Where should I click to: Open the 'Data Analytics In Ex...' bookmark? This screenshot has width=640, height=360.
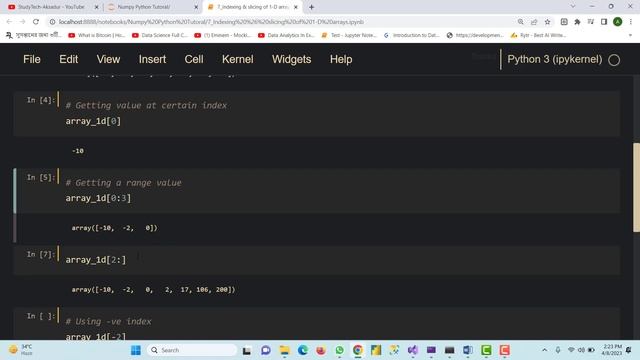(x=286, y=36)
